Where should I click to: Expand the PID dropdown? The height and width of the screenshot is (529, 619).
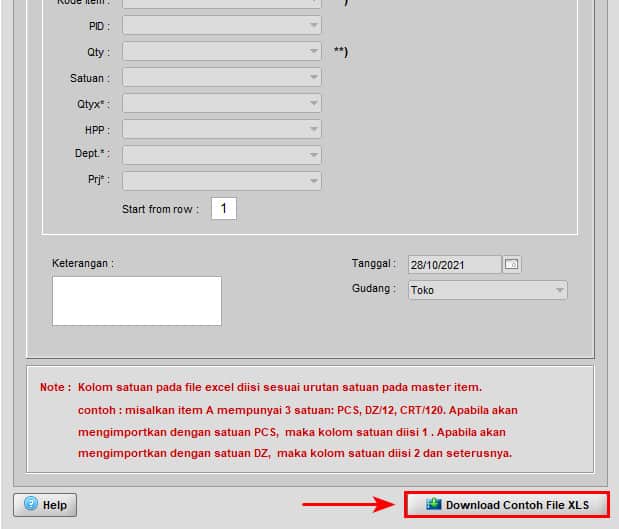point(314,25)
